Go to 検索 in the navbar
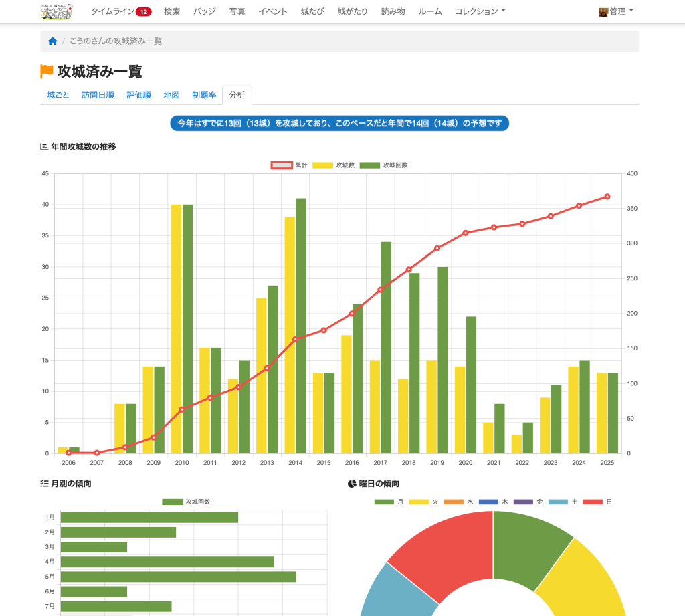This screenshot has height=616, width=685. tap(172, 12)
